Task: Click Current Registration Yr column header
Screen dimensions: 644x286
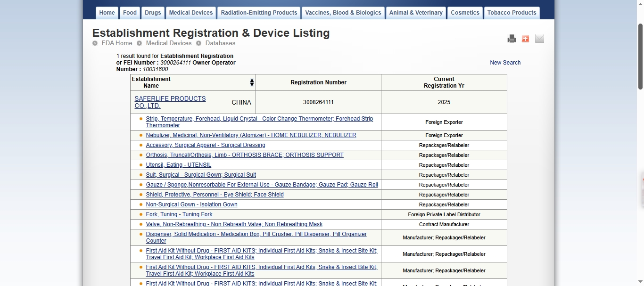Action: 444,82
